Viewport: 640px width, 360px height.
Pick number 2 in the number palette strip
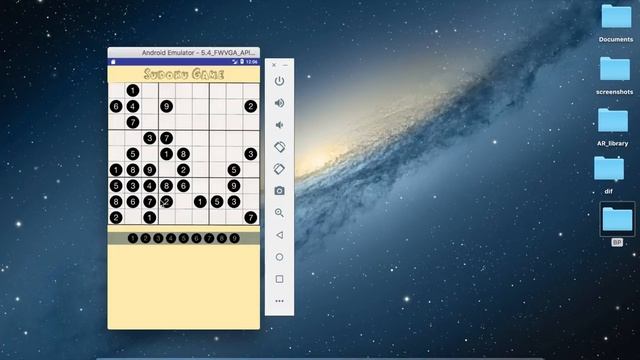pyautogui.click(x=145, y=238)
